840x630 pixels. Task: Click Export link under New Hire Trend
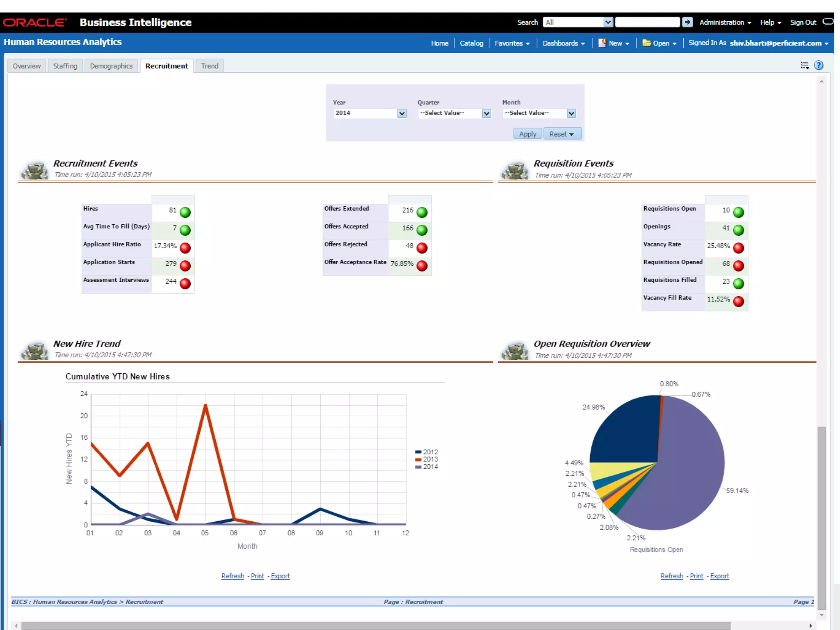[280, 576]
